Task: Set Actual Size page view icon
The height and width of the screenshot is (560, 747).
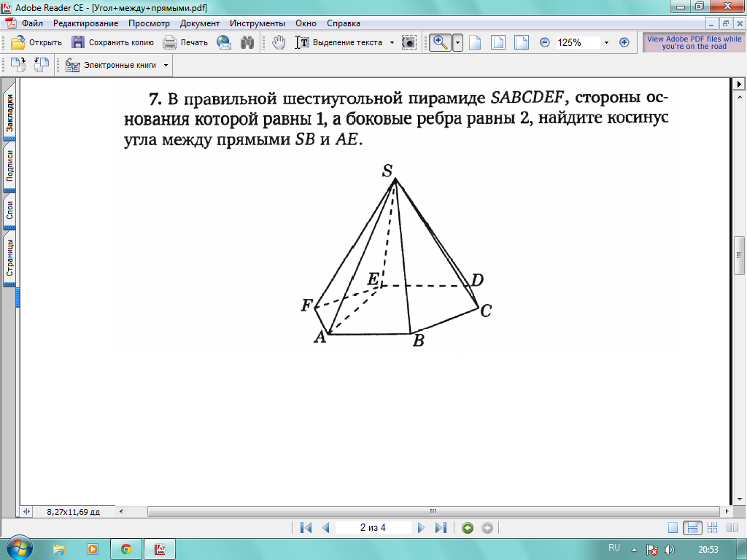Action: click(x=475, y=42)
